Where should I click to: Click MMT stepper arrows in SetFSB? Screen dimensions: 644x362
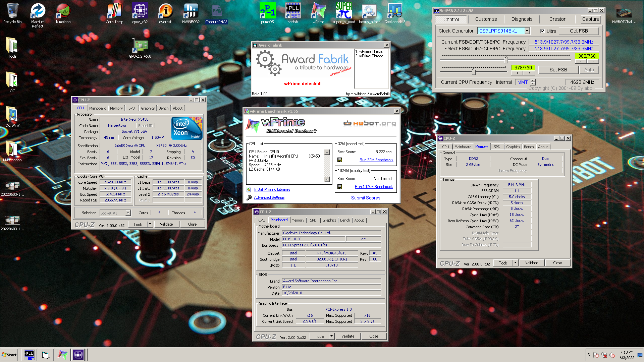point(533,82)
